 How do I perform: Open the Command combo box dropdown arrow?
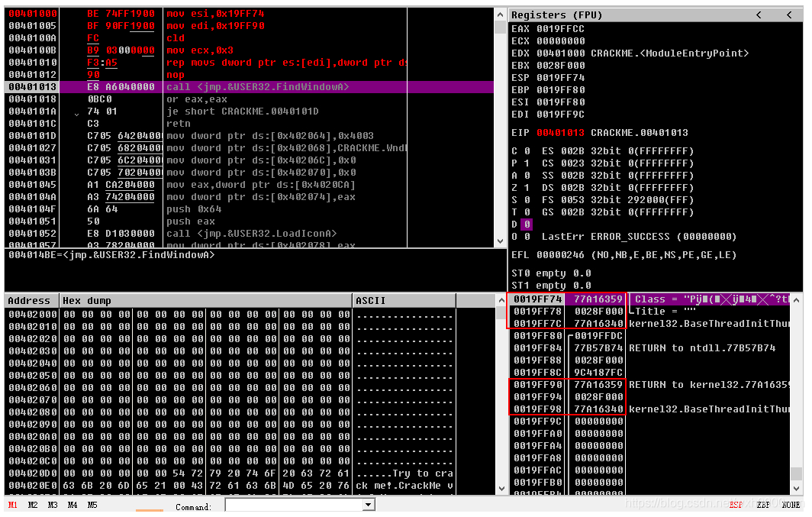click(368, 505)
